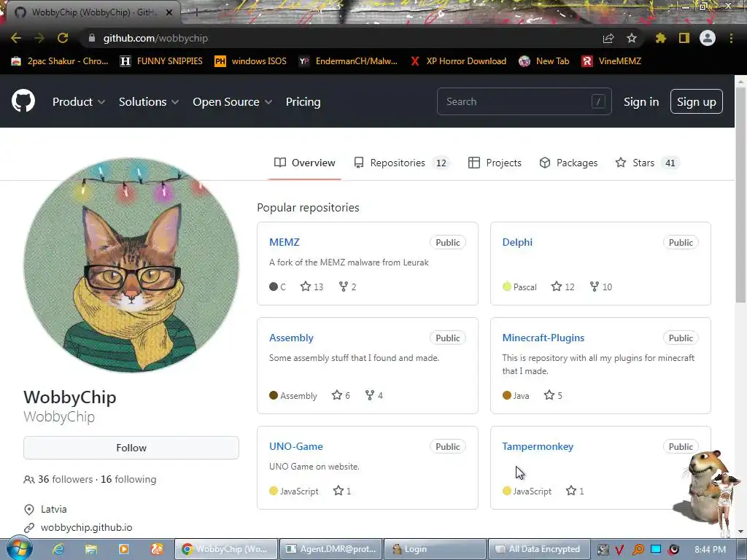Open Windows Start orb

pyautogui.click(x=20, y=548)
